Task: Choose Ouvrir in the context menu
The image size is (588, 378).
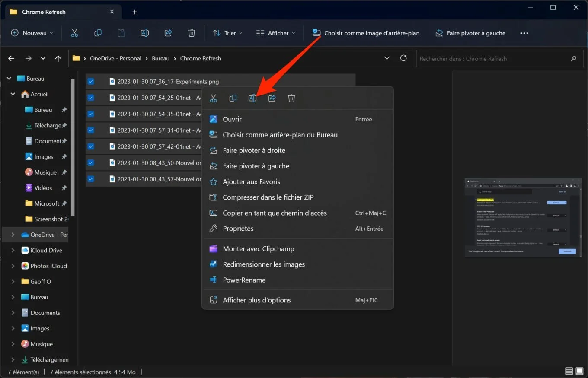Action: (298, 119)
